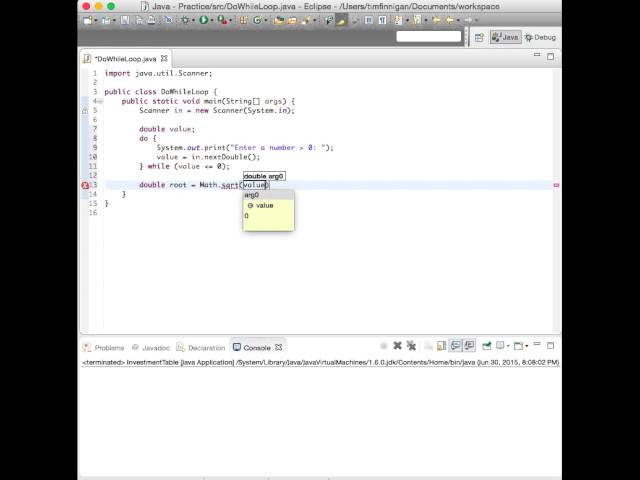This screenshot has height=480, width=640.
Task: Click the Debug bug icon in toolbar
Action: tap(185, 20)
